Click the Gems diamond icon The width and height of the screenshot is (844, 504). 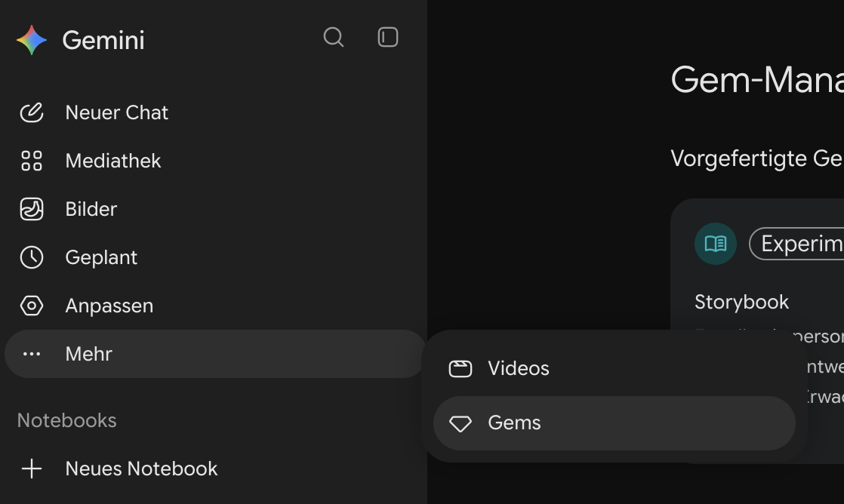461,423
